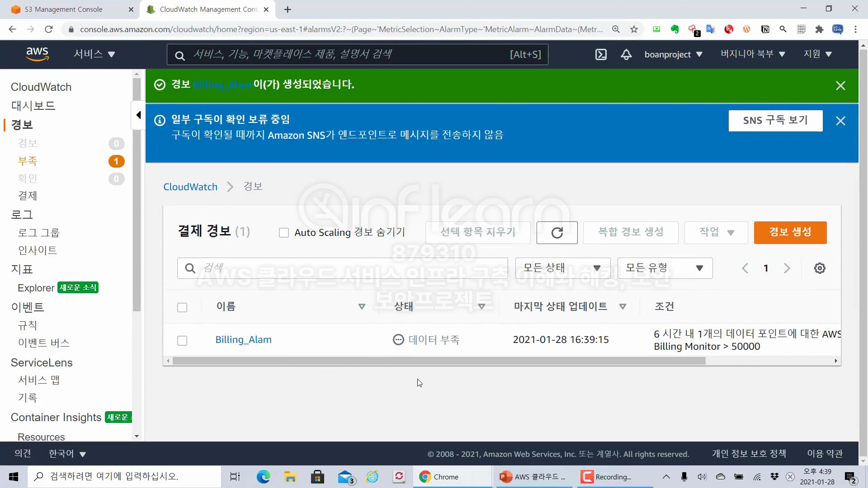Dismiss the green alarm created banner
The height and width of the screenshot is (488, 868).
tap(840, 86)
